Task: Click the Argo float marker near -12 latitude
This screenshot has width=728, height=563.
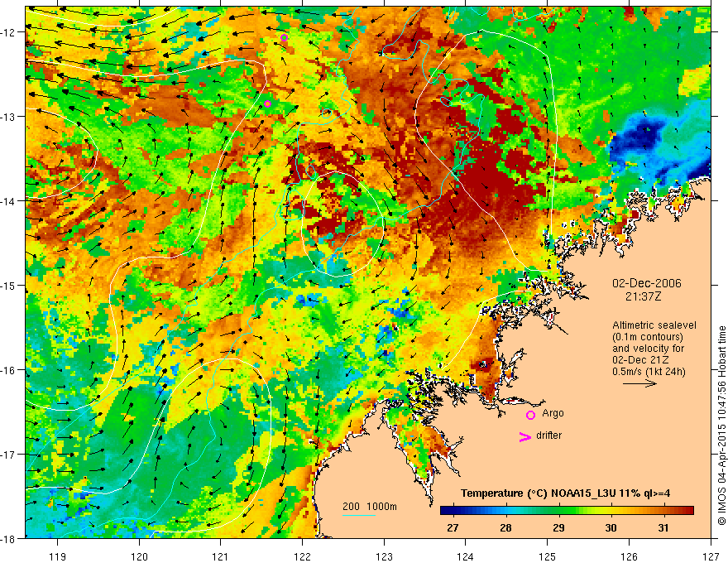Action: (284, 37)
